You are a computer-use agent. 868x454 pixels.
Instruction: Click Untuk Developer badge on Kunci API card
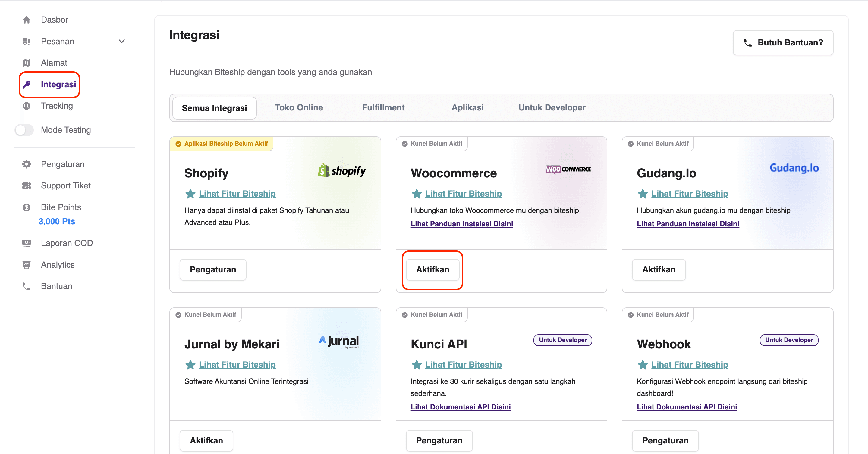(562, 340)
